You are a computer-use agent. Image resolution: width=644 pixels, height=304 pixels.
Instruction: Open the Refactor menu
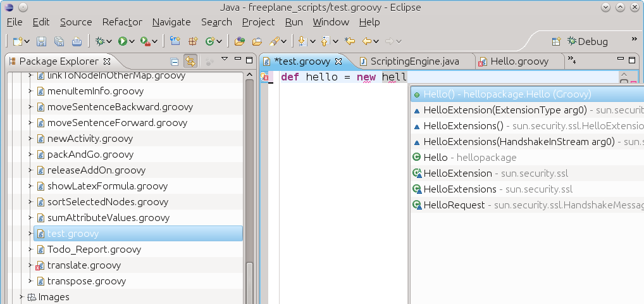(x=122, y=22)
